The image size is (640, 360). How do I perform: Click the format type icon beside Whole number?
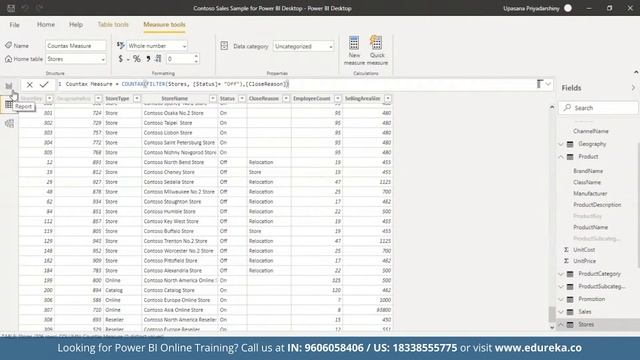(120, 45)
